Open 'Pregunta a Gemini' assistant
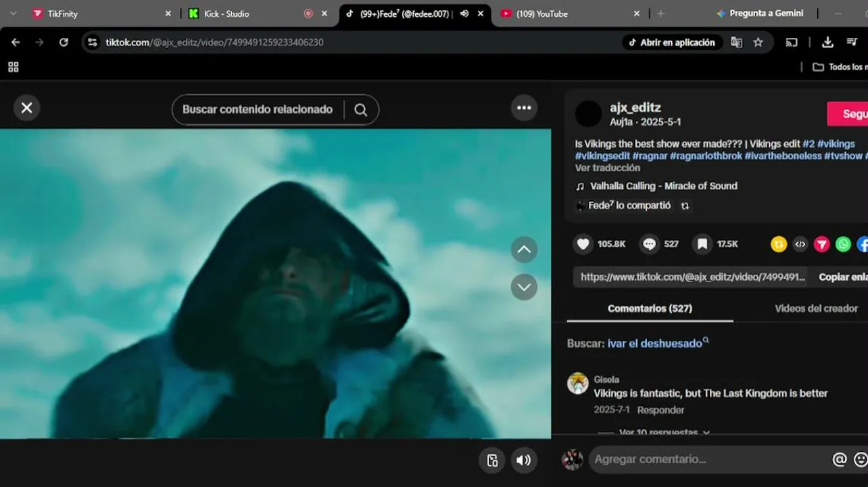The width and height of the screenshot is (868, 487). (x=760, y=14)
